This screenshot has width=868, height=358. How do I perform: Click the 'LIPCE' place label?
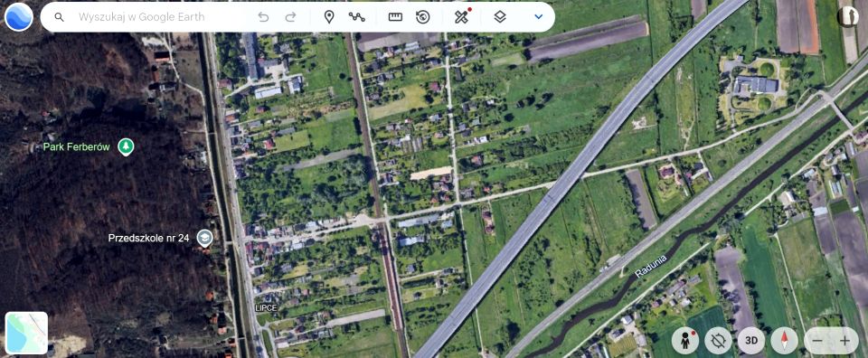coord(266,307)
